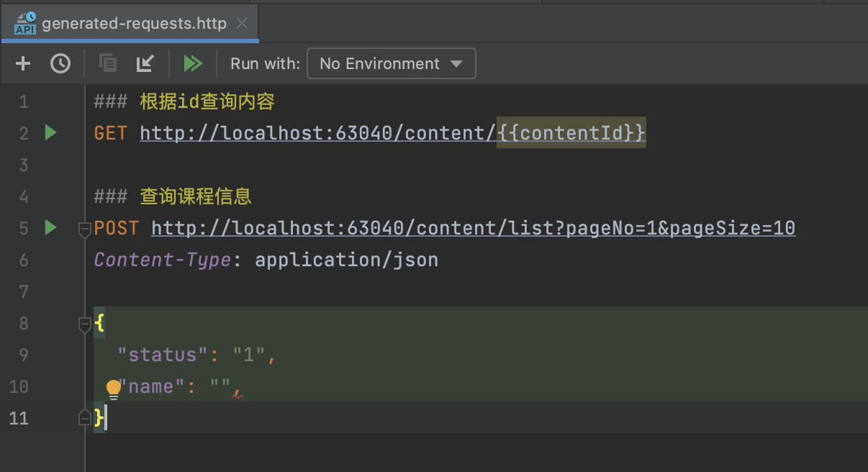The width and height of the screenshot is (868, 472).
Task: Click line number 3 in the gutter
Action: pos(24,165)
